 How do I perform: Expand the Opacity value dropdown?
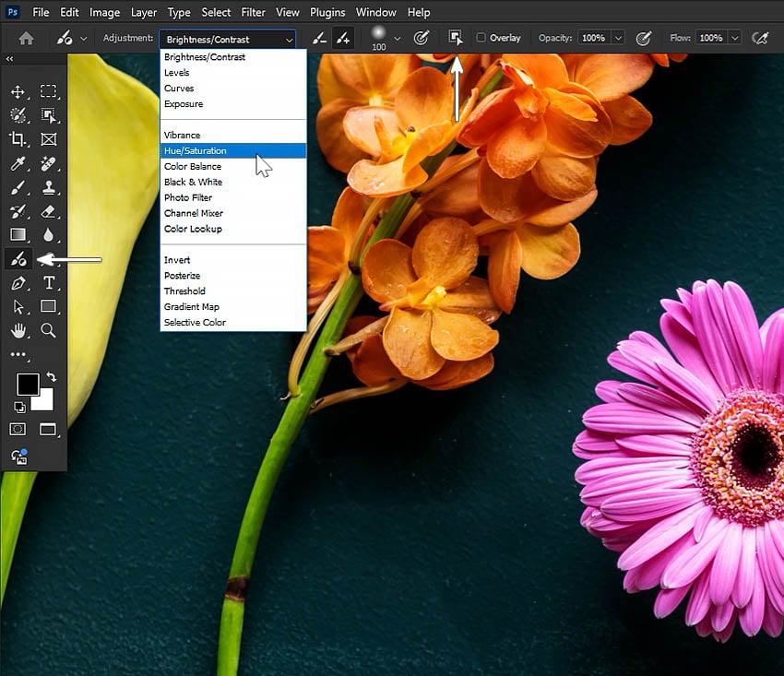(x=617, y=38)
